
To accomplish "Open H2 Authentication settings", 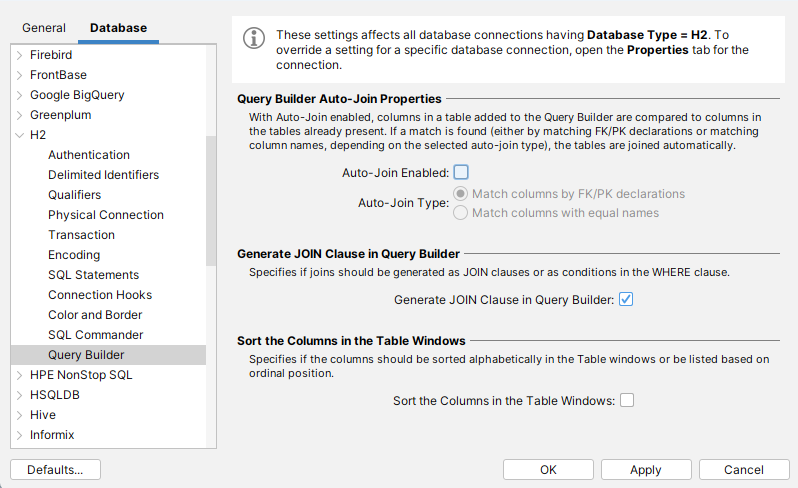I will pos(89,155).
